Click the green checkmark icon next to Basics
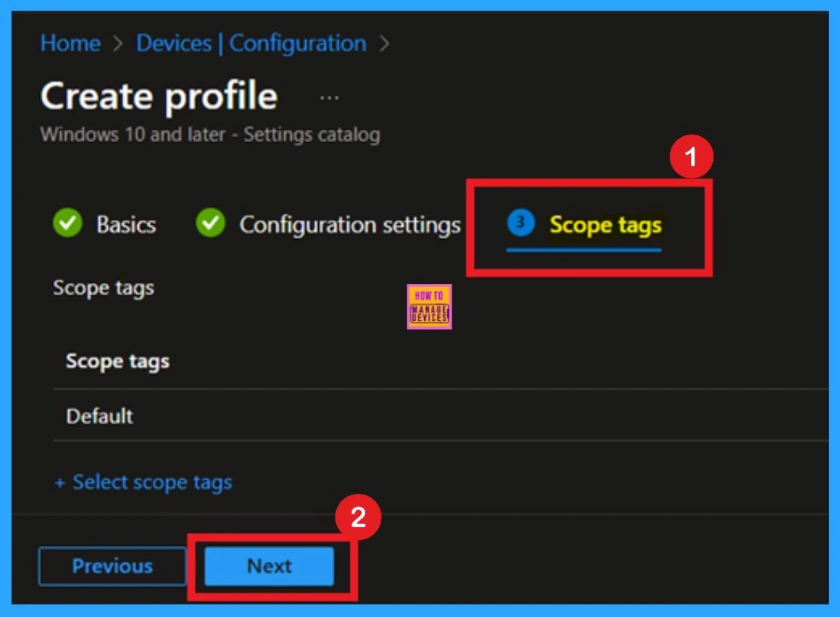840x617 pixels. pos(67,224)
